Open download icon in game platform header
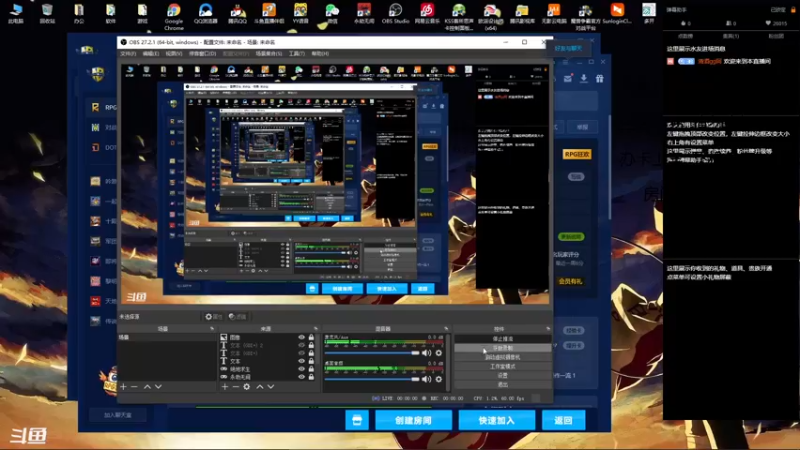 [x=584, y=79]
